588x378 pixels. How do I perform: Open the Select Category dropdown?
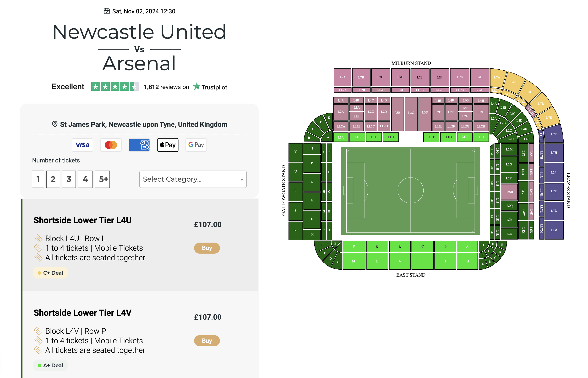coord(193,179)
